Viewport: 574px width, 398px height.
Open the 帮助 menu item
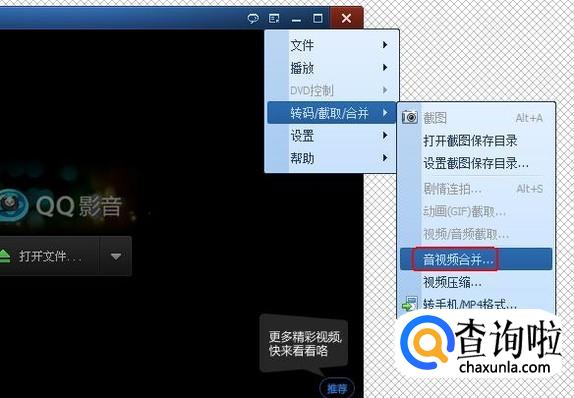[332, 158]
